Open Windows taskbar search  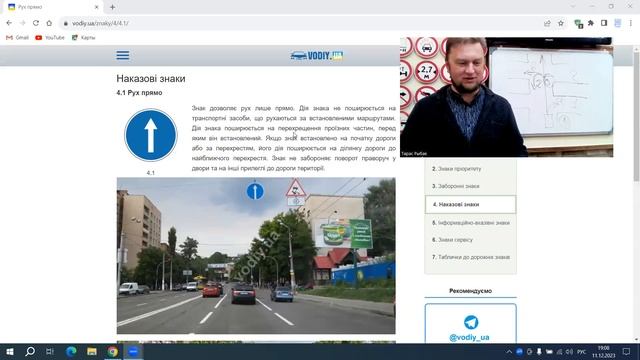coord(30,351)
